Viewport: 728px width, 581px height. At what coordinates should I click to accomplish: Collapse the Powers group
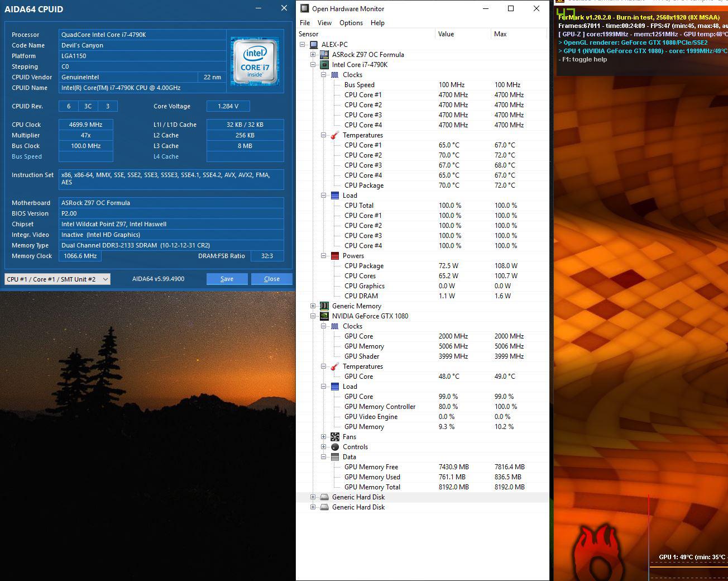[x=323, y=256]
